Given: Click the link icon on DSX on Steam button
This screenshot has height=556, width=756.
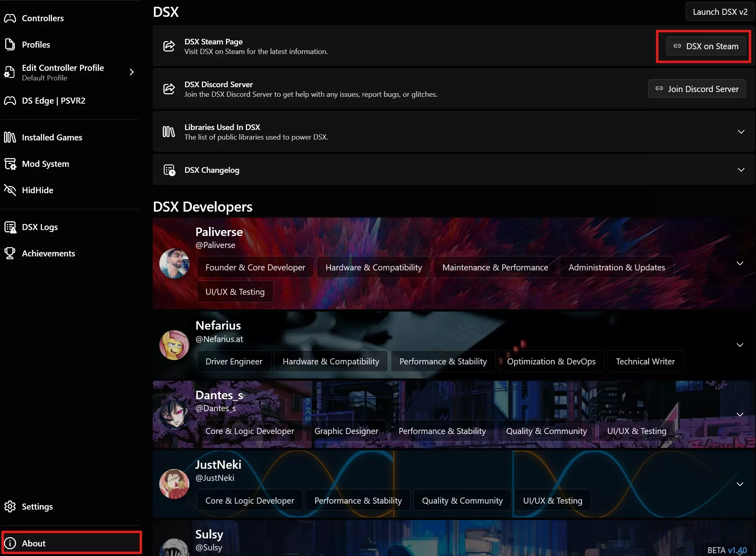Looking at the screenshot, I should [x=677, y=46].
